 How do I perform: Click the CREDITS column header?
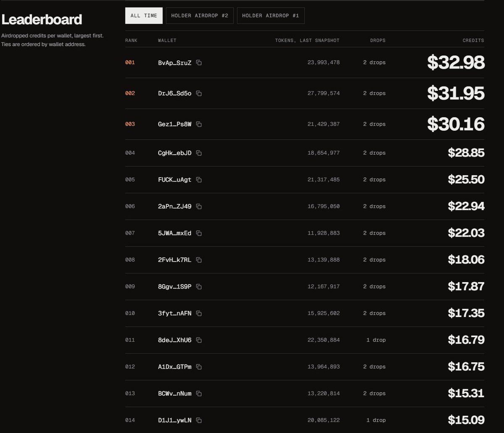point(473,40)
